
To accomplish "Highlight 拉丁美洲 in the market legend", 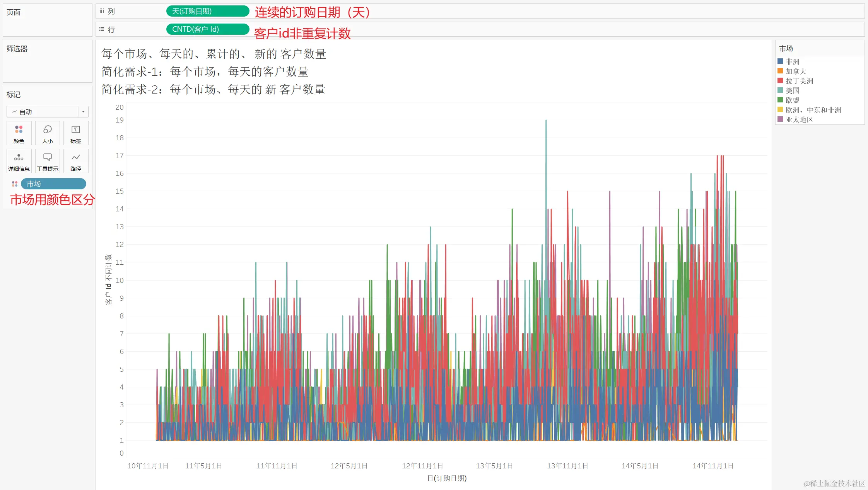I will pos(799,81).
